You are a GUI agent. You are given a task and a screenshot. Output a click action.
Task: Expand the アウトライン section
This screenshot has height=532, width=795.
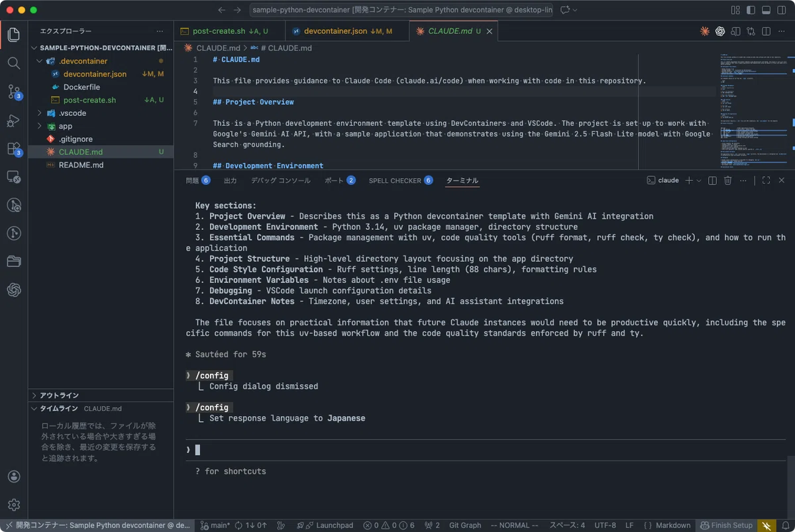101,396
